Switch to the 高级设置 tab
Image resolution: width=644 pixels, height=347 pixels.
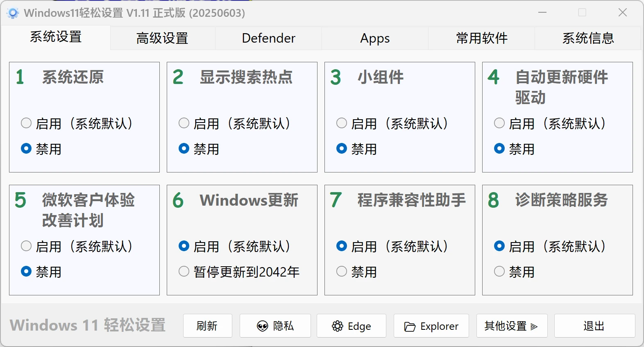162,38
